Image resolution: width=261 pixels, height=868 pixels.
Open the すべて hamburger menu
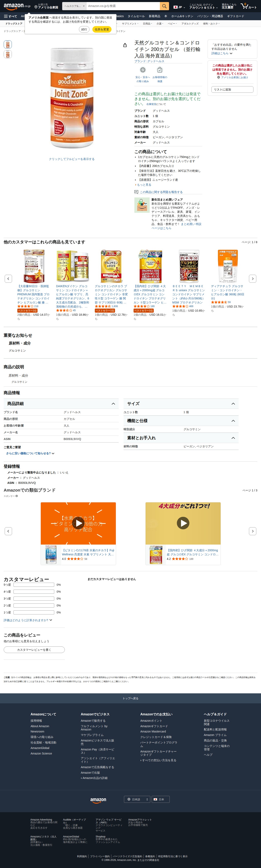coord(10,16)
